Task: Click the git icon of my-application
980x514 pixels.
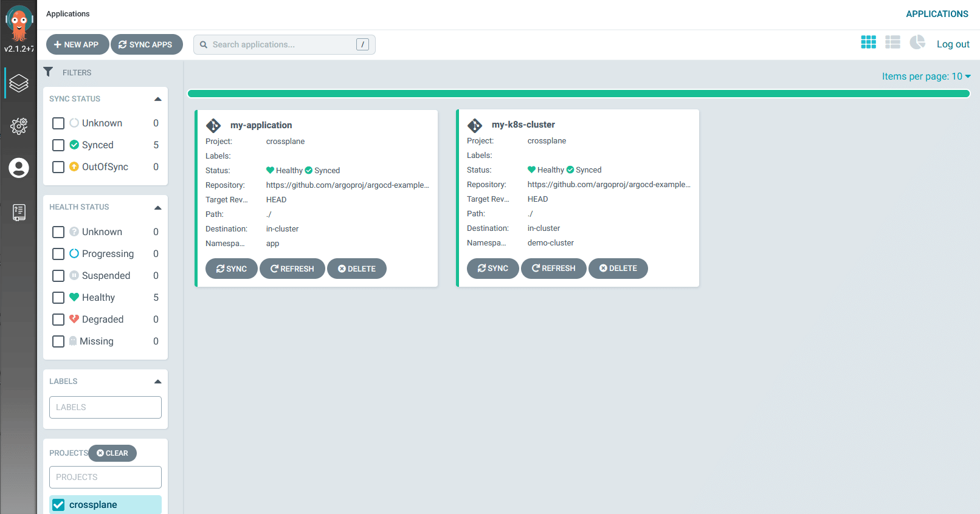Action: 213,125
